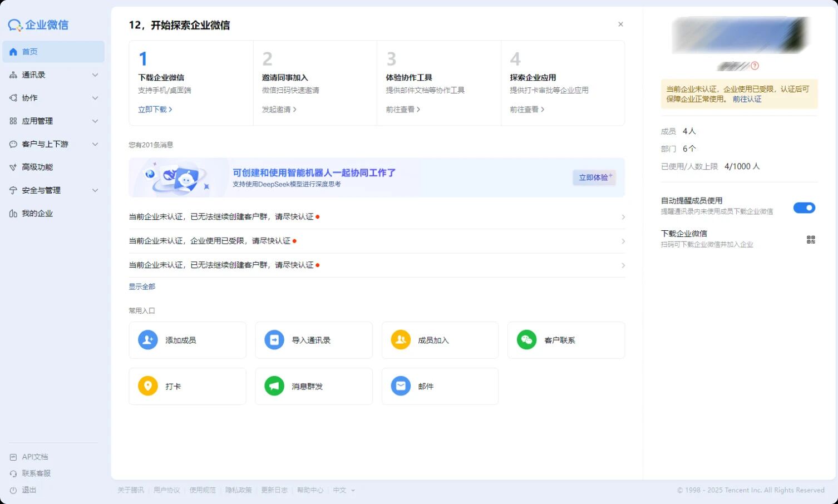Click the 邮件 envelope icon
Image resolution: width=838 pixels, height=504 pixels.
point(400,386)
